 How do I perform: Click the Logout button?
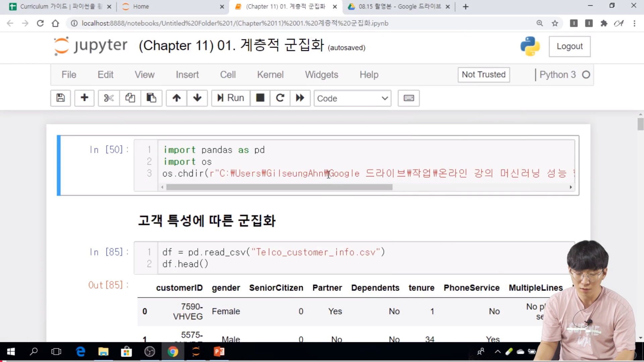pos(570,46)
